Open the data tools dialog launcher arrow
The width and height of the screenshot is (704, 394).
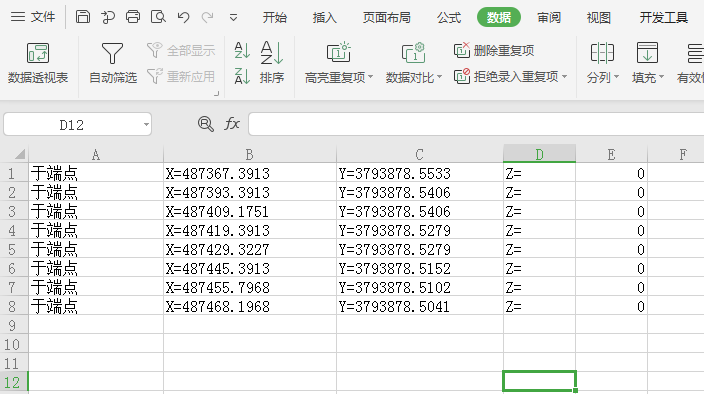216,93
